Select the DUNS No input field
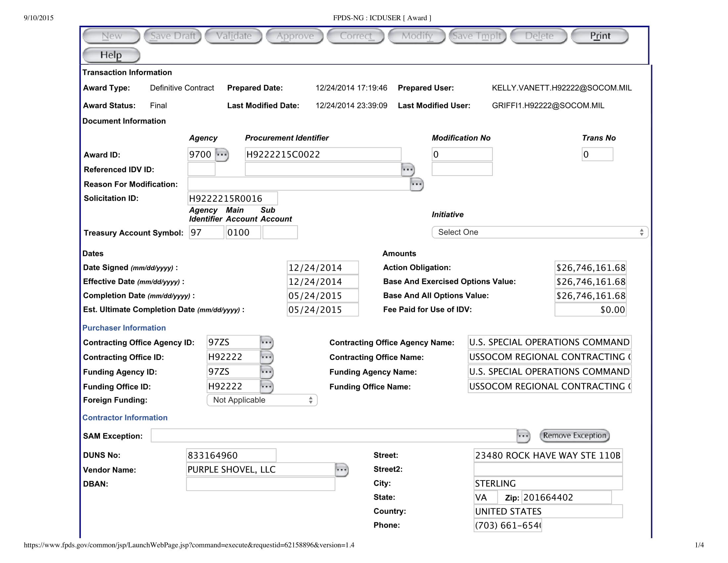 tap(231, 455)
